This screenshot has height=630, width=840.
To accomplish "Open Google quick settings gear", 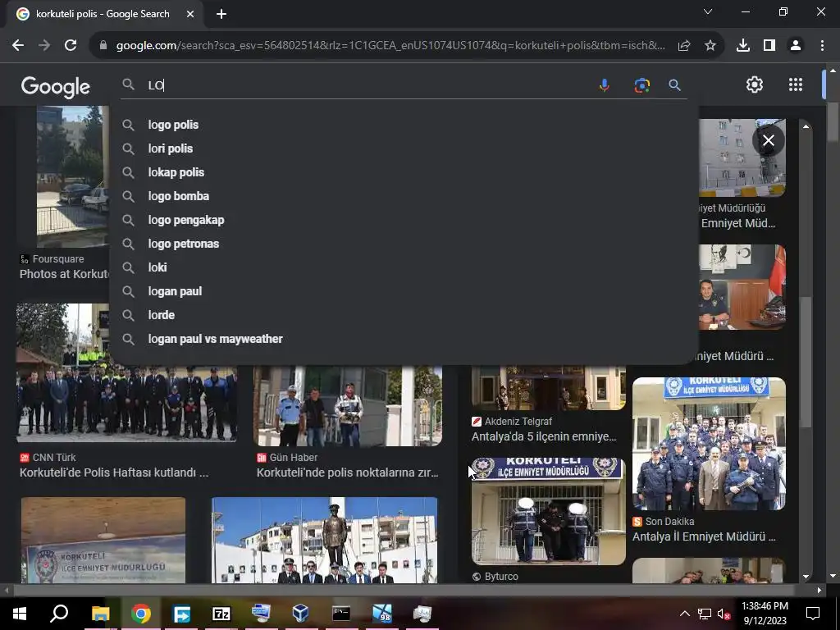I will 755,84.
